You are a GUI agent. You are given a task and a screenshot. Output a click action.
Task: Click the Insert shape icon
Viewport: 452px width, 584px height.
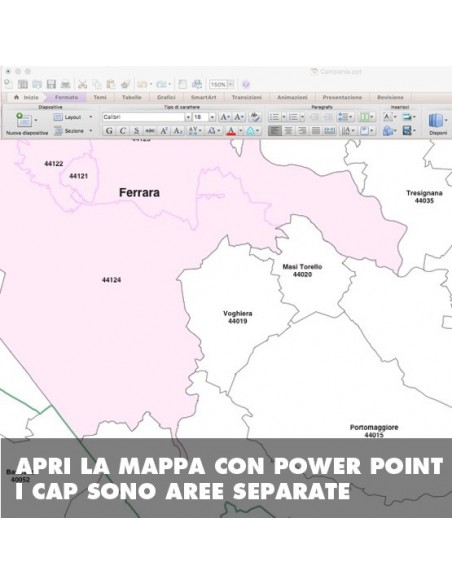388,130
